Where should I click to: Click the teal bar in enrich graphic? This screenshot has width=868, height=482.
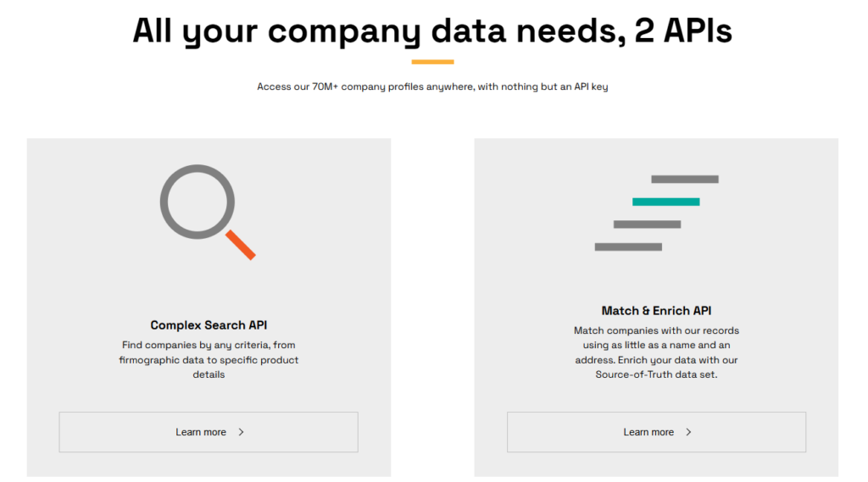[x=666, y=202]
